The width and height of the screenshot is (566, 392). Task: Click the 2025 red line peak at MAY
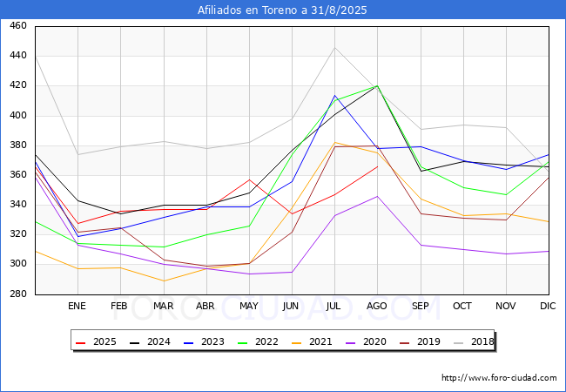point(249,179)
